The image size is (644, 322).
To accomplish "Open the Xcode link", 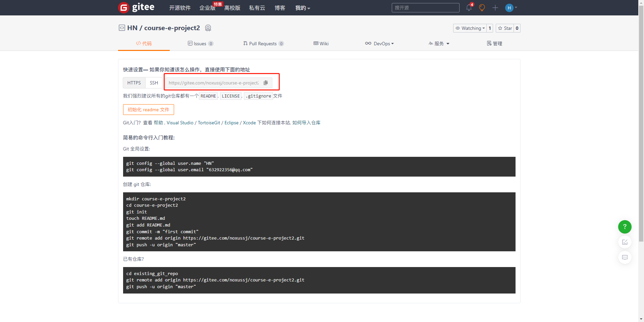I will tap(249, 123).
